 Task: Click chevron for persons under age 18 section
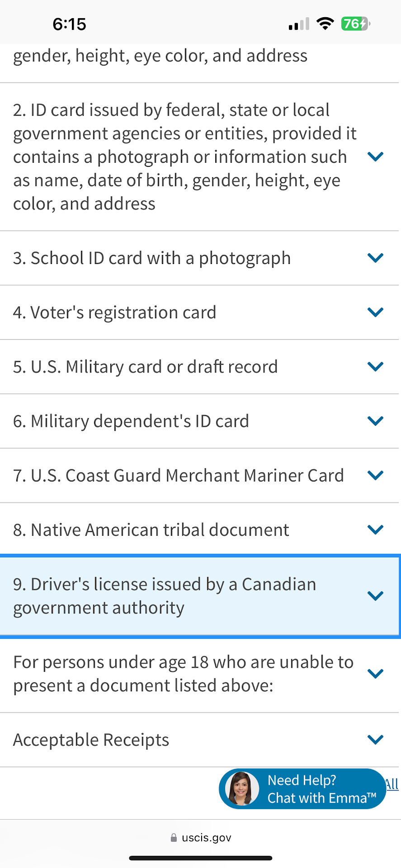[375, 674]
